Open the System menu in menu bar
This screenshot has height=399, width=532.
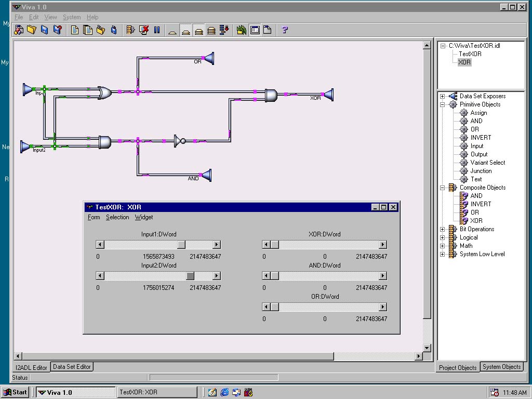72,17
